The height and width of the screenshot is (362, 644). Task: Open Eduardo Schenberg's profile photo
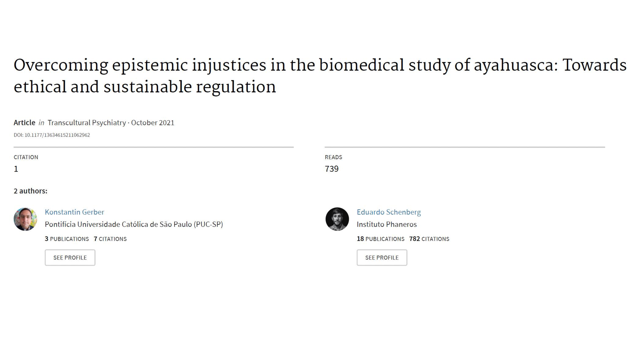(x=337, y=219)
